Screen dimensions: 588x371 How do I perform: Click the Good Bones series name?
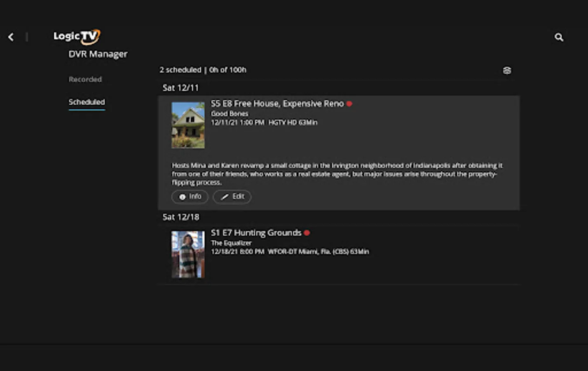(230, 113)
